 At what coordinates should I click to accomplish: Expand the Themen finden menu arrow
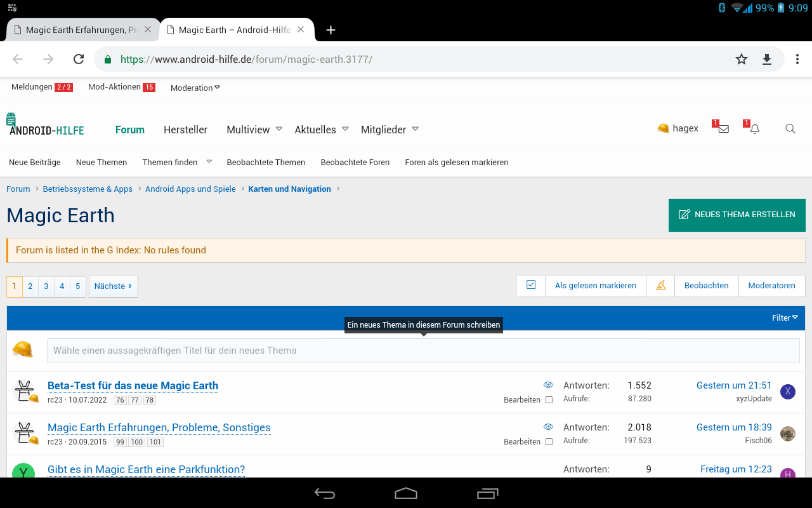coord(209,162)
